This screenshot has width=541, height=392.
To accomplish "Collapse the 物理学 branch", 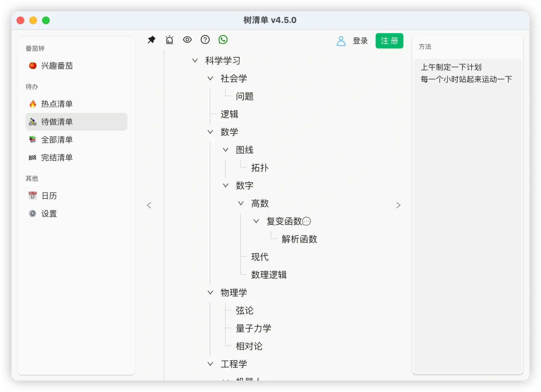I will pos(210,292).
